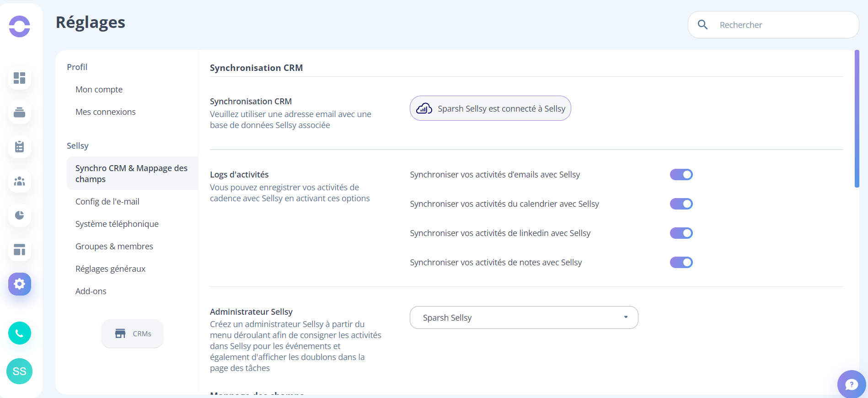Open the dashboard grid icon in sidebar

19,78
